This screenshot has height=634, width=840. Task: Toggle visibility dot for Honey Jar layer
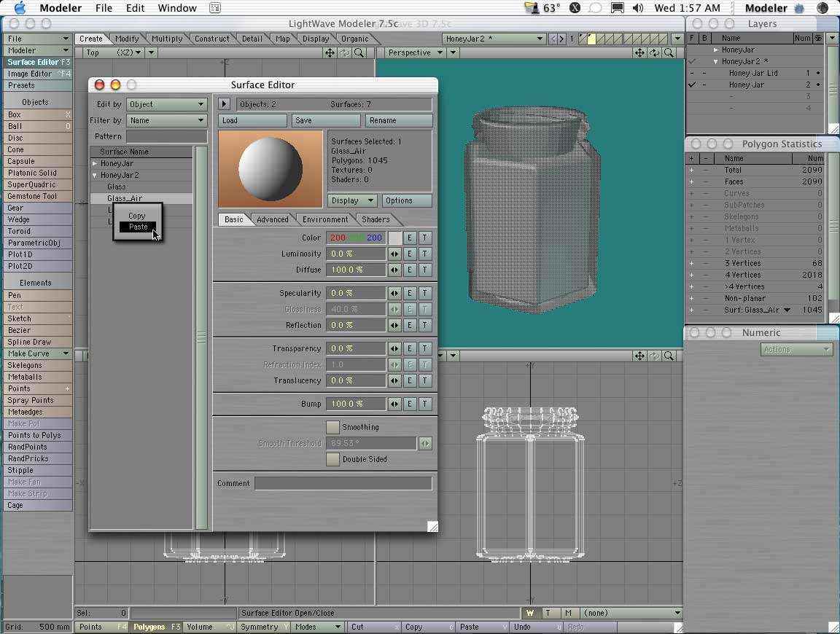pos(818,85)
